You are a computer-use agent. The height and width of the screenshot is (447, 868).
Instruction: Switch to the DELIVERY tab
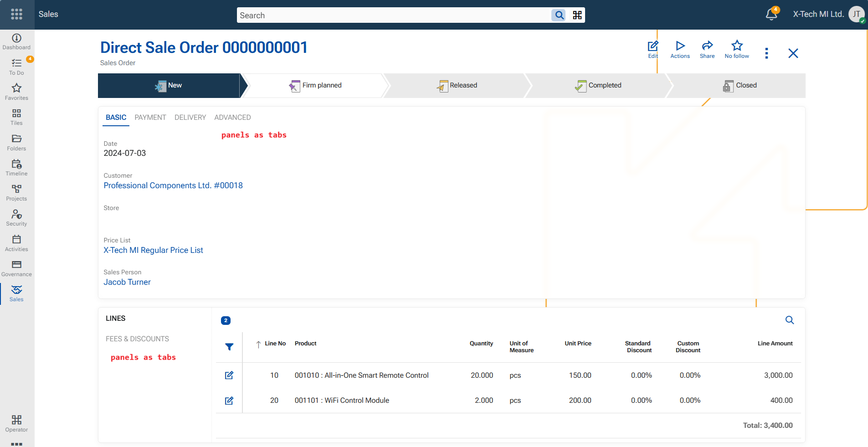coord(190,117)
